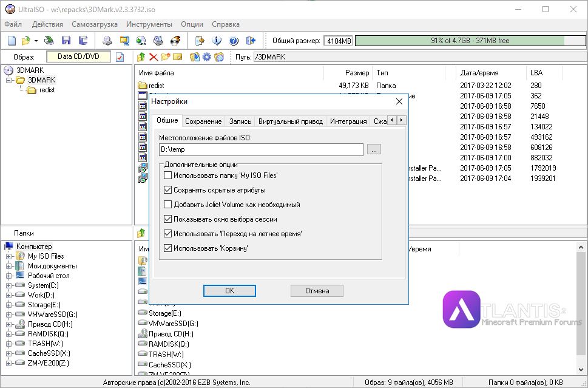Collapse the 3DMARK folder in image tree

(8, 80)
